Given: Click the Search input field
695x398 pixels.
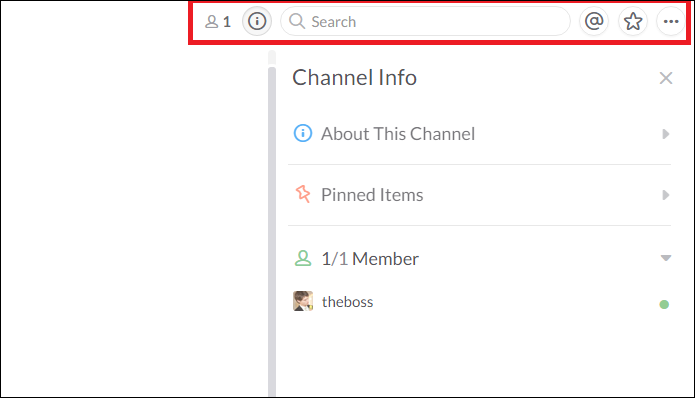Looking at the screenshot, I should tap(426, 21).
